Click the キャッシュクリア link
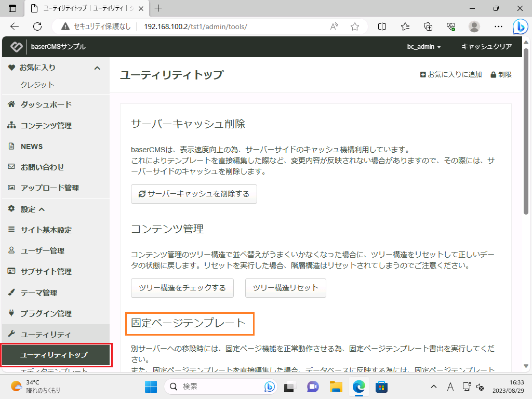This screenshot has height=399, width=532. (487, 47)
